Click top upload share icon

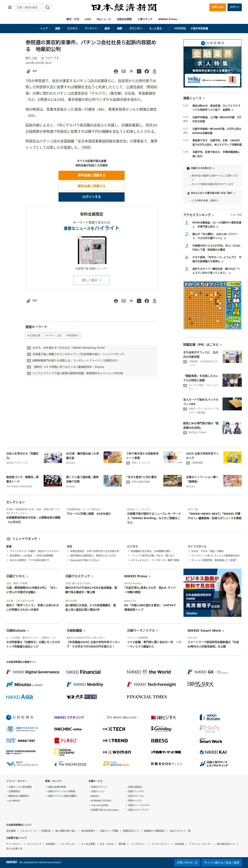(x=155, y=72)
